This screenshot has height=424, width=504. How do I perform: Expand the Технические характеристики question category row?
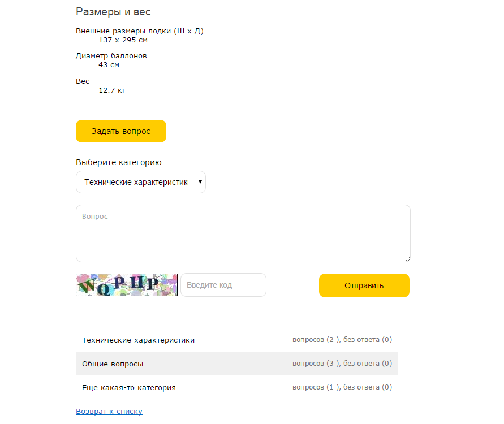[139, 340]
